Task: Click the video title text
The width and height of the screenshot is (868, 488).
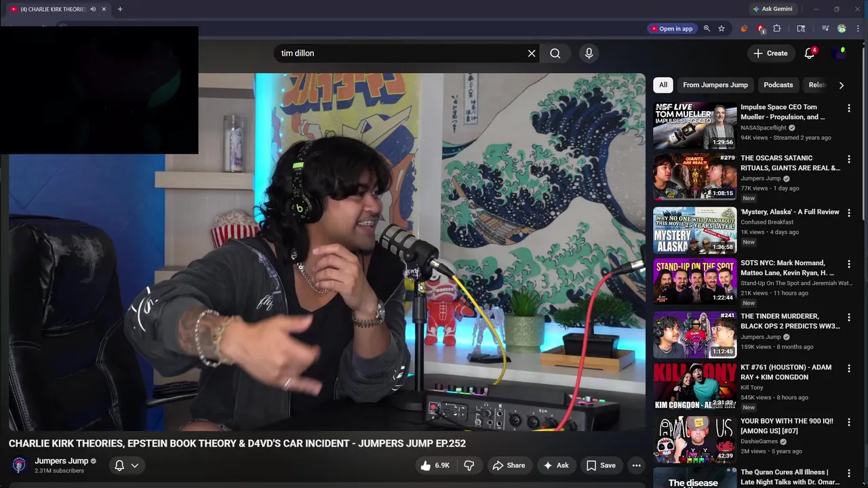Action: [x=237, y=443]
